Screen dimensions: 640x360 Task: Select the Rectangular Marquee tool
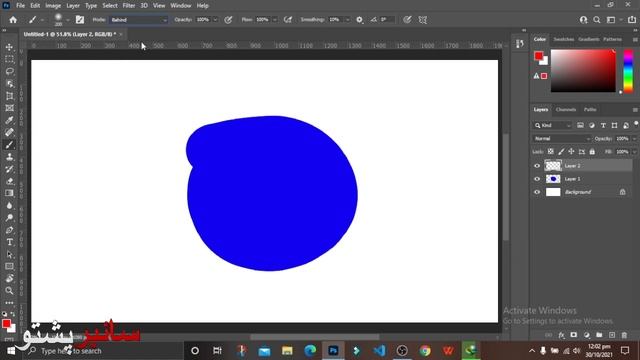(x=9, y=60)
